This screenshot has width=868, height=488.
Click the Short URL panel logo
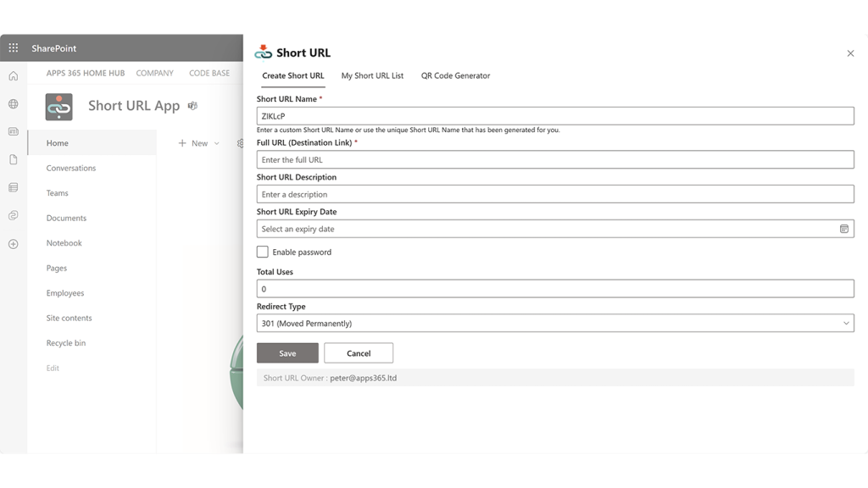pyautogui.click(x=263, y=53)
